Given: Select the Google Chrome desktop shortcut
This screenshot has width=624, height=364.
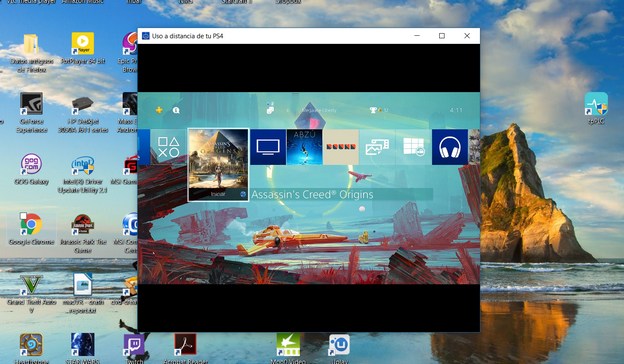Looking at the screenshot, I should click(31, 229).
